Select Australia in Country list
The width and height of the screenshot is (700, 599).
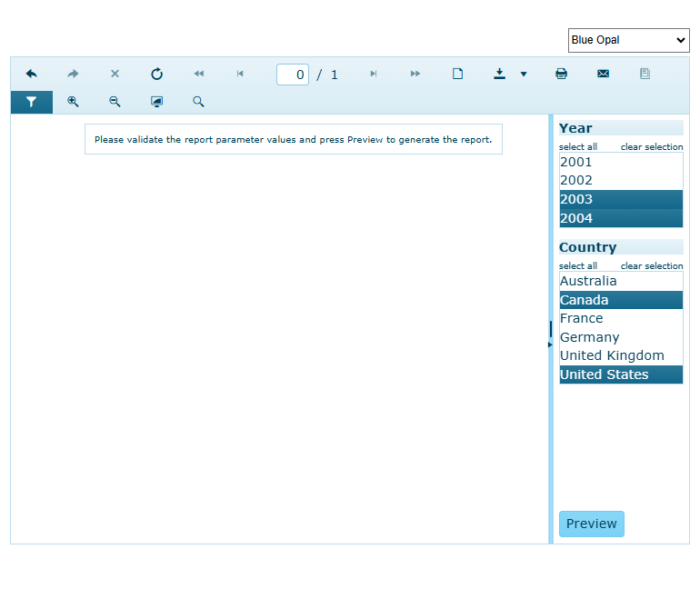pyautogui.click(x=621, y=281)
